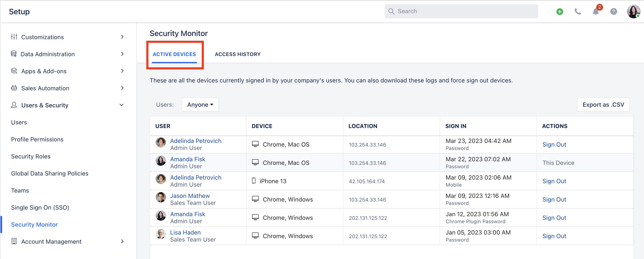Click the 'This Device' label

(x=558, y=163)
